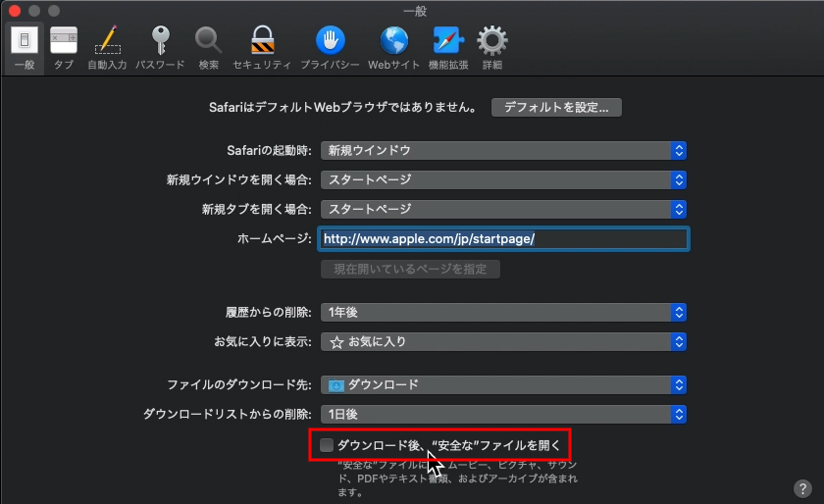Click the 現在開いているページを指定 button

(x=410, y=269)
